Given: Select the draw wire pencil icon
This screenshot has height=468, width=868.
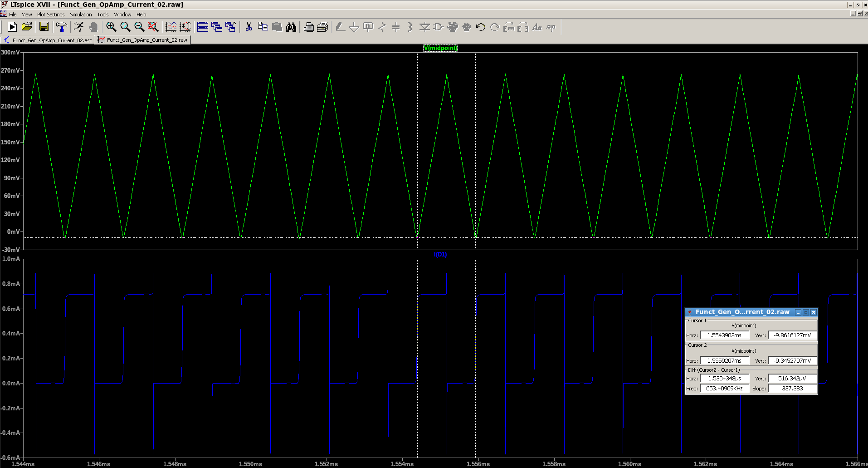Looking at the screenshot, I should 340,27.
